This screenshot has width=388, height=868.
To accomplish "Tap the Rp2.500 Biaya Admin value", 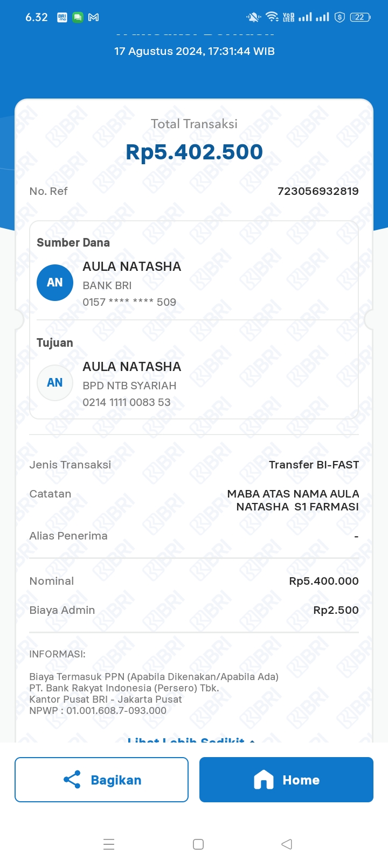I will pyautogui.click(x=336, y=610).
